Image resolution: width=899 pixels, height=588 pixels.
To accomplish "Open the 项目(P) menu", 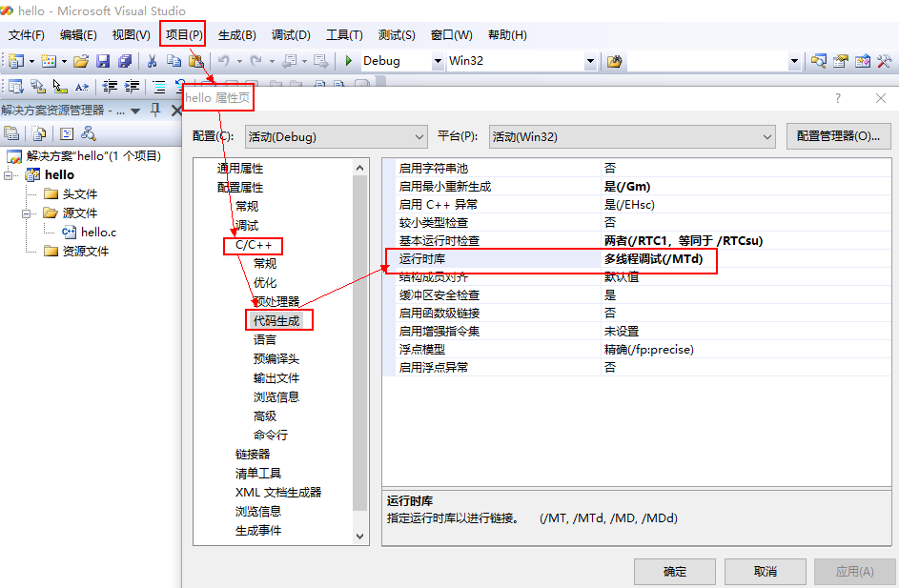I will (183, 35).
